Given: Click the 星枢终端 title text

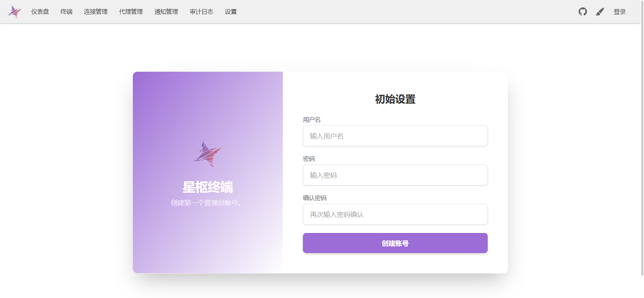Looking at the screenshot, I should tap(208, 187).
